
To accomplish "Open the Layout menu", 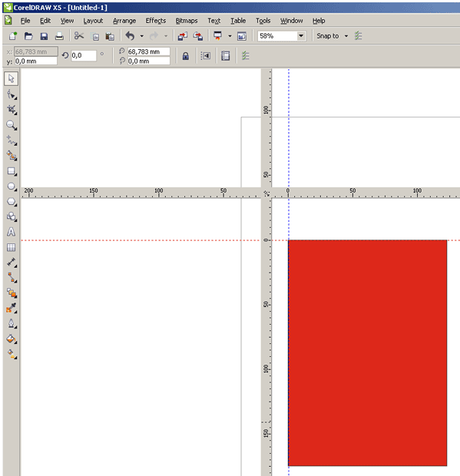I will (x=93, y=21).
